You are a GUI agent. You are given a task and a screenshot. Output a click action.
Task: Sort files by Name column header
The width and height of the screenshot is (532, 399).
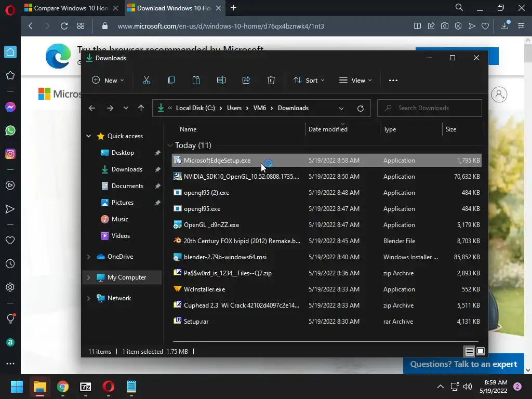click(x=188, y=129)
